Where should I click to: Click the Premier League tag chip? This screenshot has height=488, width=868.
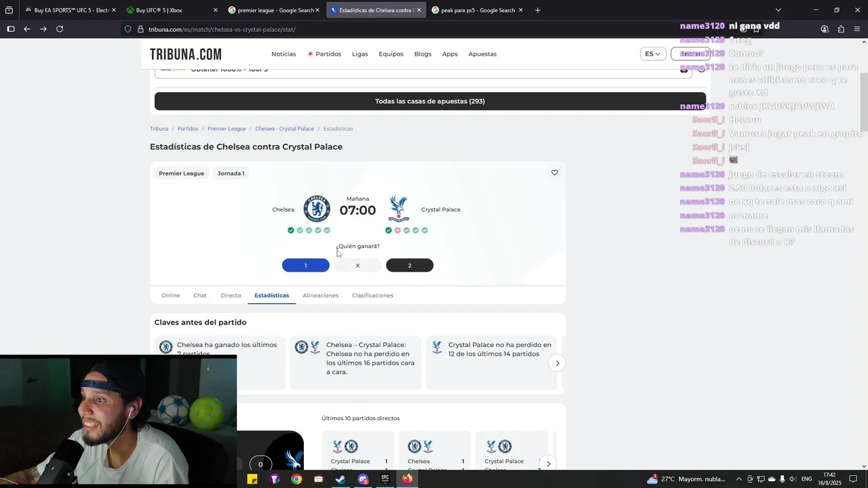(x=182, y=174)
